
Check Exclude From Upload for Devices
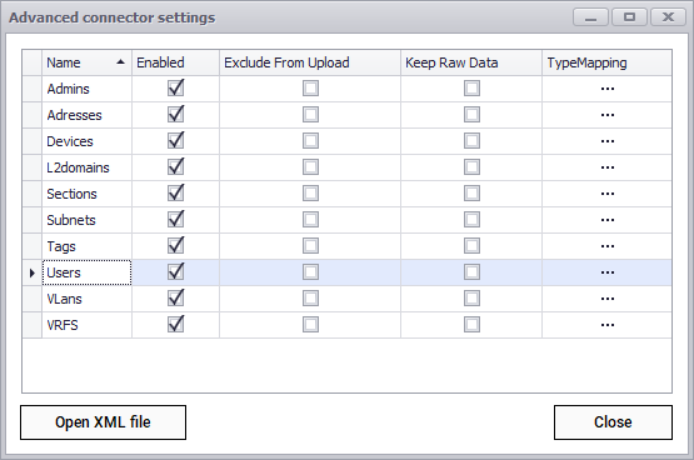point(311,141)
